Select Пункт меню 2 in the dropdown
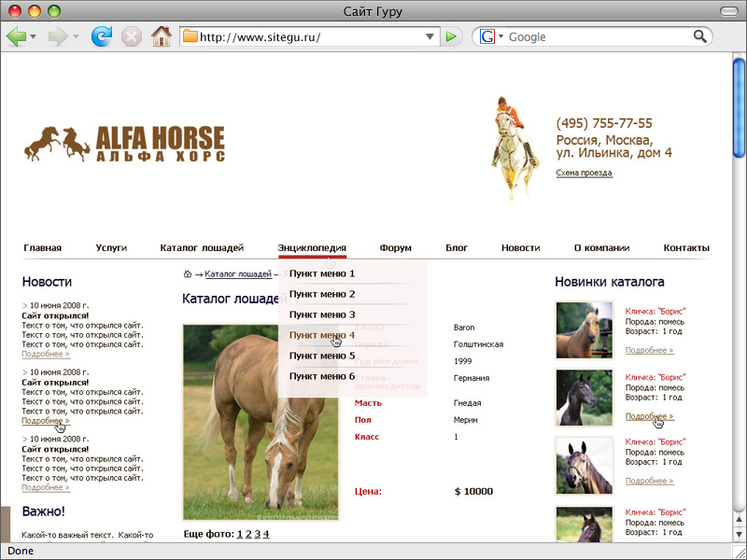 [322, 294]
